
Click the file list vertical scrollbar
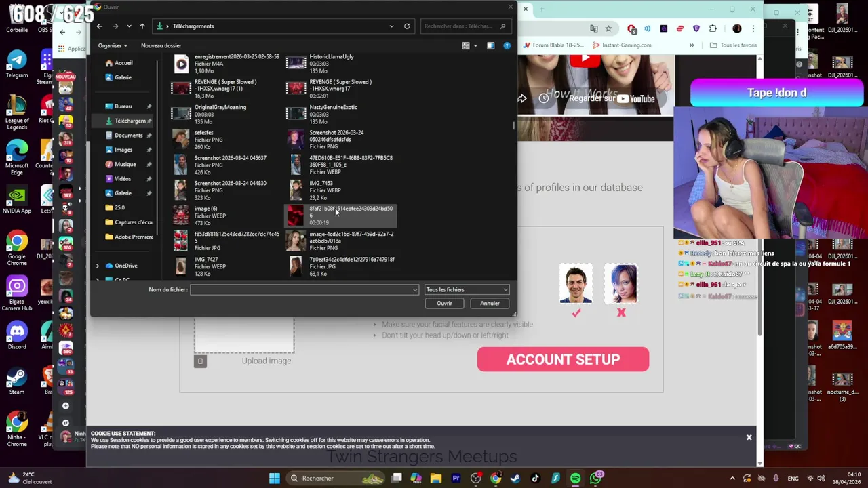tap(513, 125)
